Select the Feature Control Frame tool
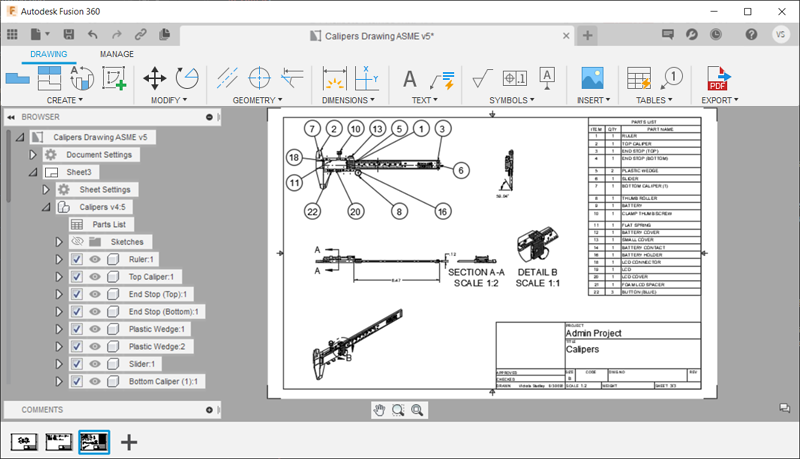 click(514, 78)
